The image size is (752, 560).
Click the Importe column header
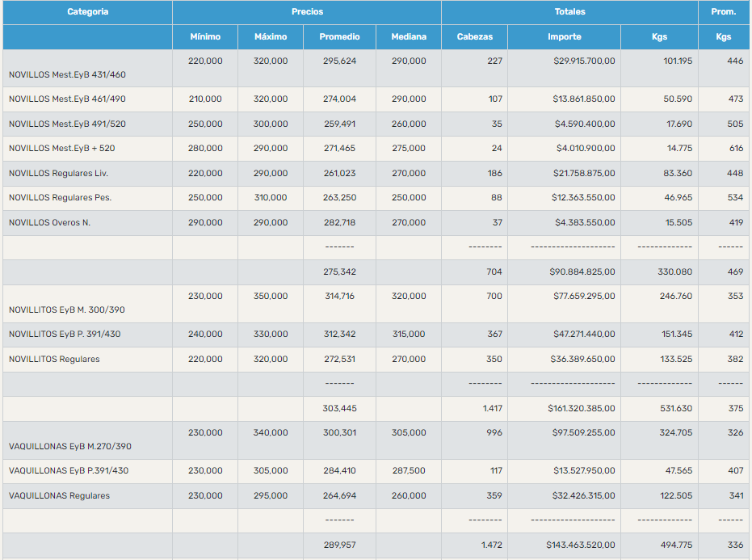pyautogui.click(x=564, y=37)
